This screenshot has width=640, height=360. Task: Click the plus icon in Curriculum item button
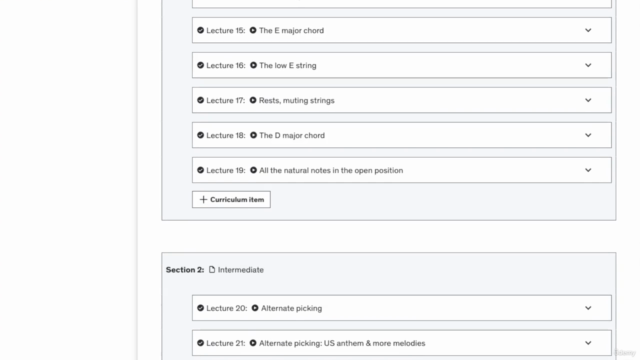pyautogui.click(x=203, y=200)
